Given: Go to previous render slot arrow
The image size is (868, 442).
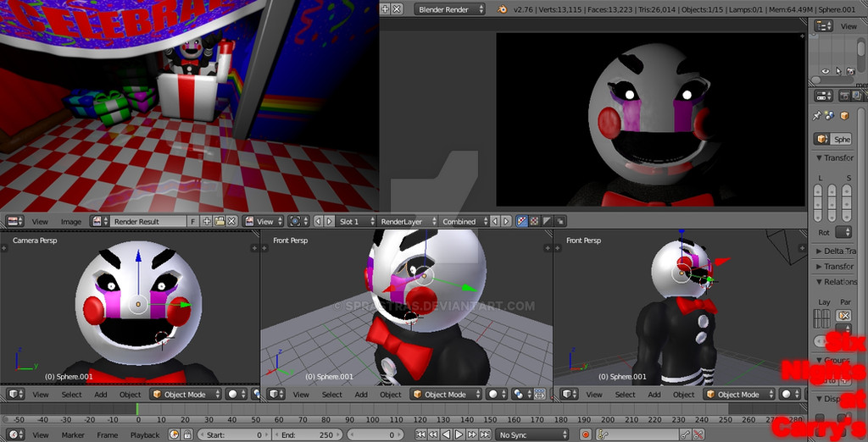Looking at the screenshot, I should pyautogui.click(x=319, y=221).
